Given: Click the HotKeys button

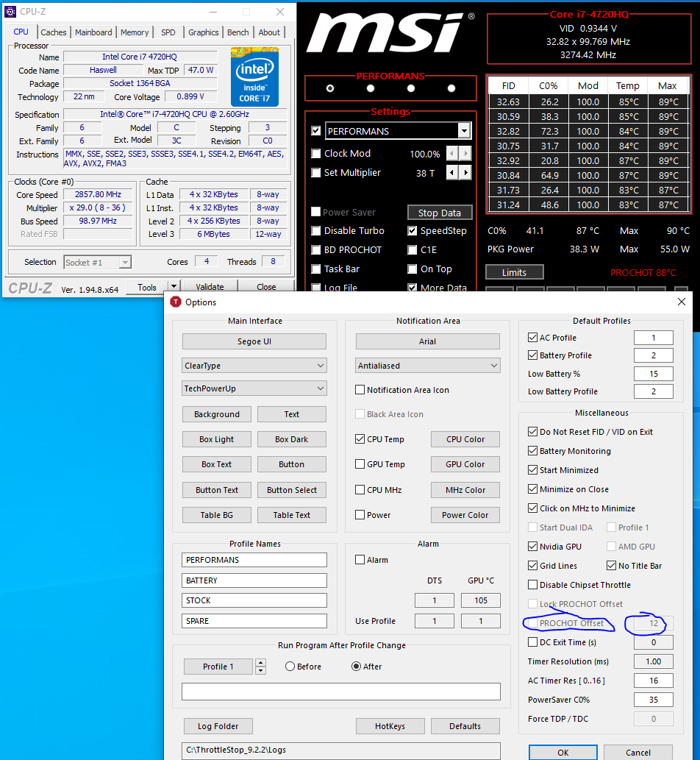Looking at the screenshot, I should [390, 726].
